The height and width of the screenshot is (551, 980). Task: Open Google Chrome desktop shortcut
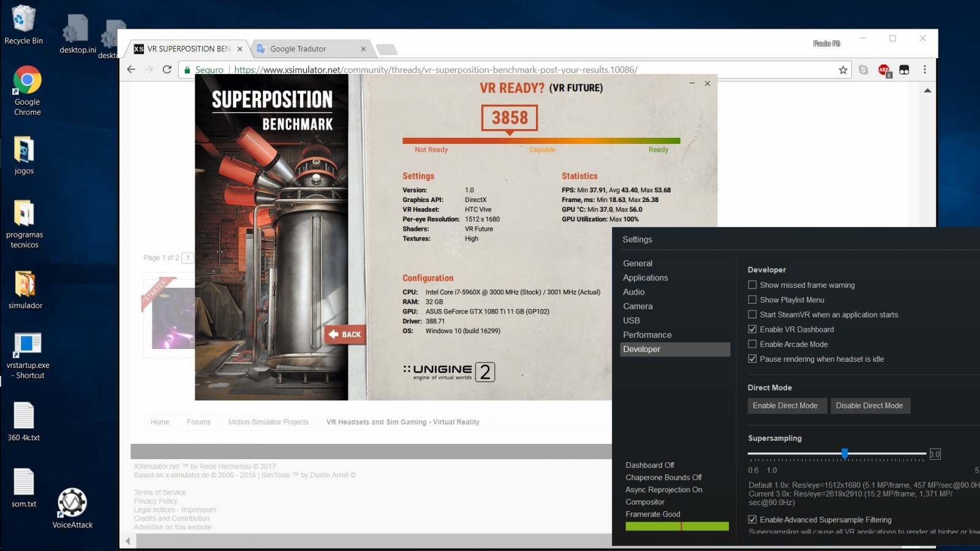point(27,90)
